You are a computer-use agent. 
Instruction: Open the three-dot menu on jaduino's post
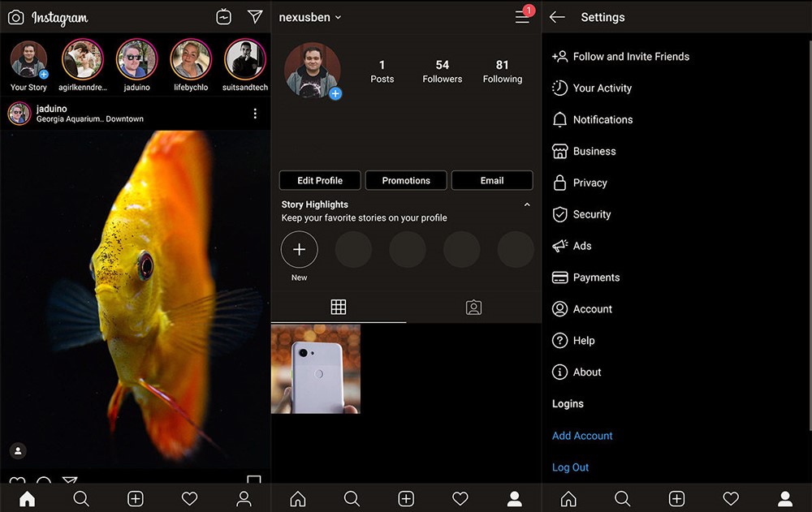click(x=255, y=114)
